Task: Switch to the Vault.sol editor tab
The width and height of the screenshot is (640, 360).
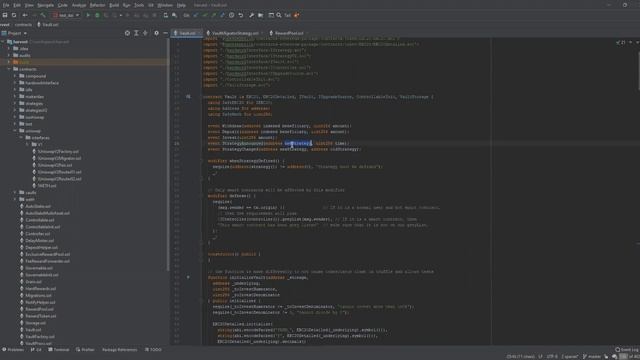Action: [187, 33]
